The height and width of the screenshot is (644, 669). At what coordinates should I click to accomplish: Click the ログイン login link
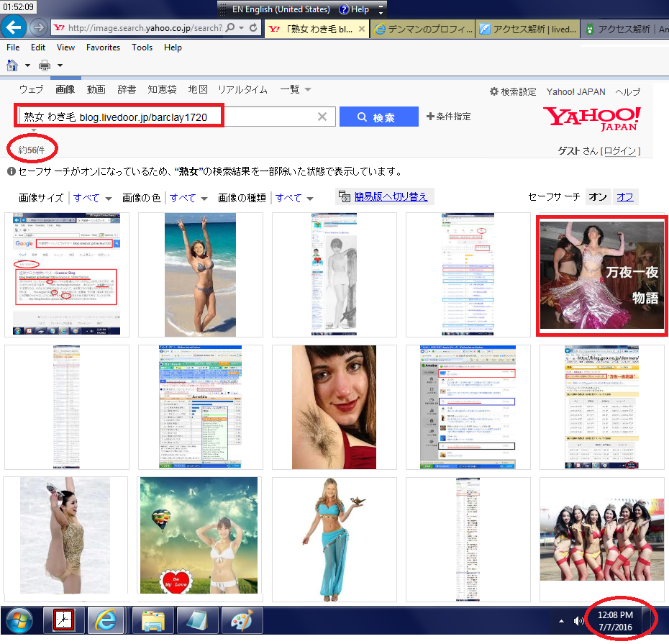[x=620, y=150]
